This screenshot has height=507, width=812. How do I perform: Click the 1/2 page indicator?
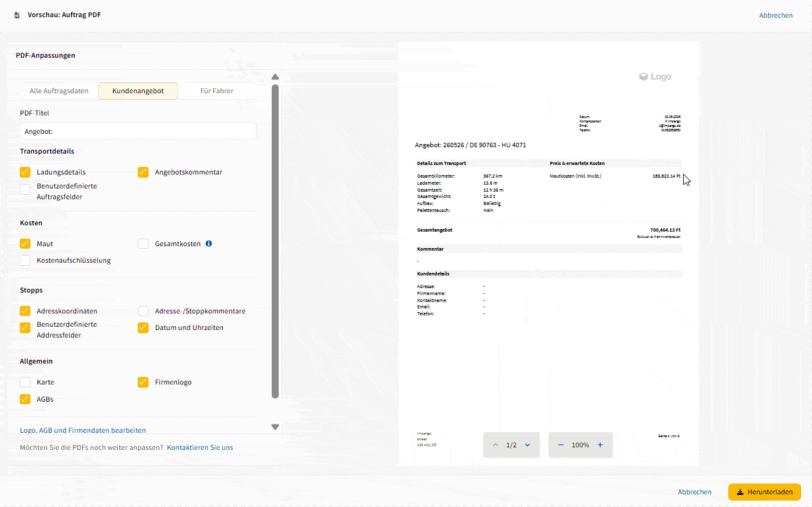pyautogui.click(x=511, y=445)
